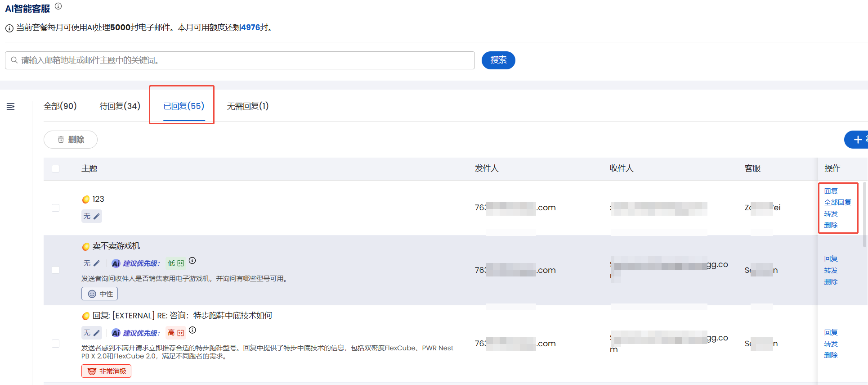Screen dimensions: 868x385
Task: Click the 客服 column header
Action: click(752, 168)
